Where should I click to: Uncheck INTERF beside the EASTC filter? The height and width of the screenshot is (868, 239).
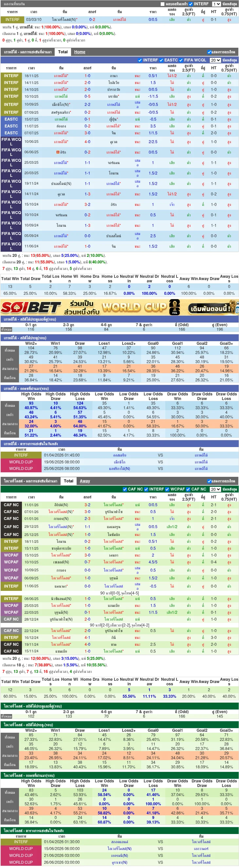[x=140, y=60]
